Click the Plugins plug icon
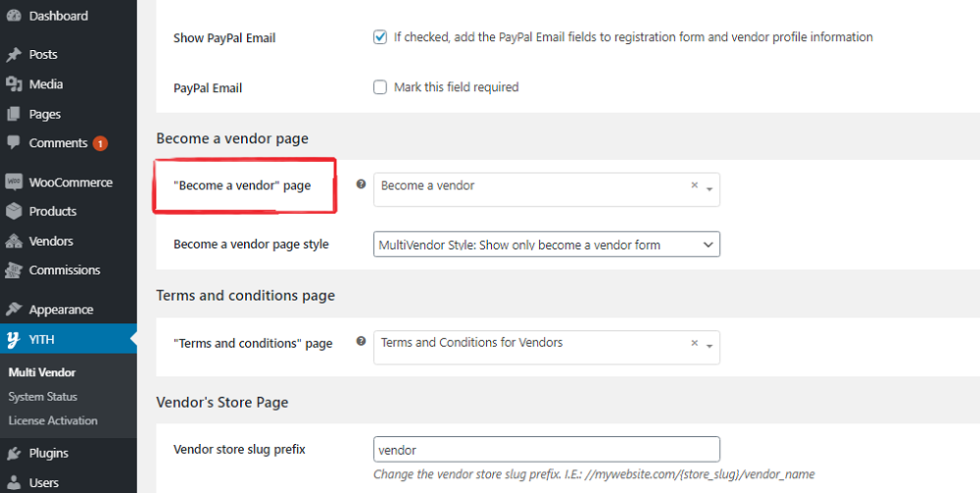Viewport: 980px width, 493px height. click(x=14, y=454)
